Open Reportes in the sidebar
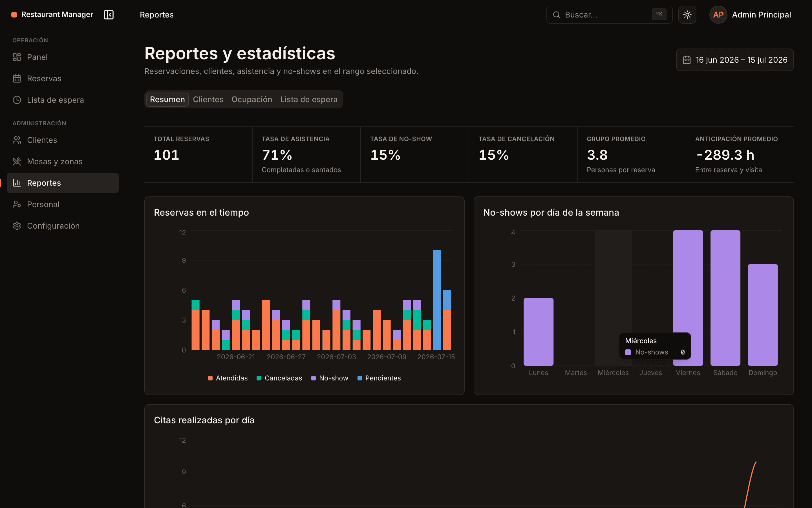Screen dimensions: 812x508 click(63, 183)
